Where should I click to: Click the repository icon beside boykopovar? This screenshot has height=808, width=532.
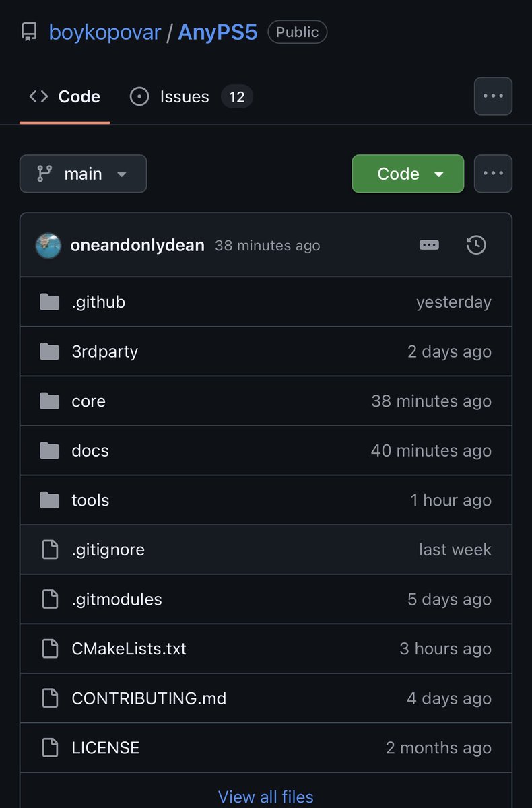[x=29, y=32]
